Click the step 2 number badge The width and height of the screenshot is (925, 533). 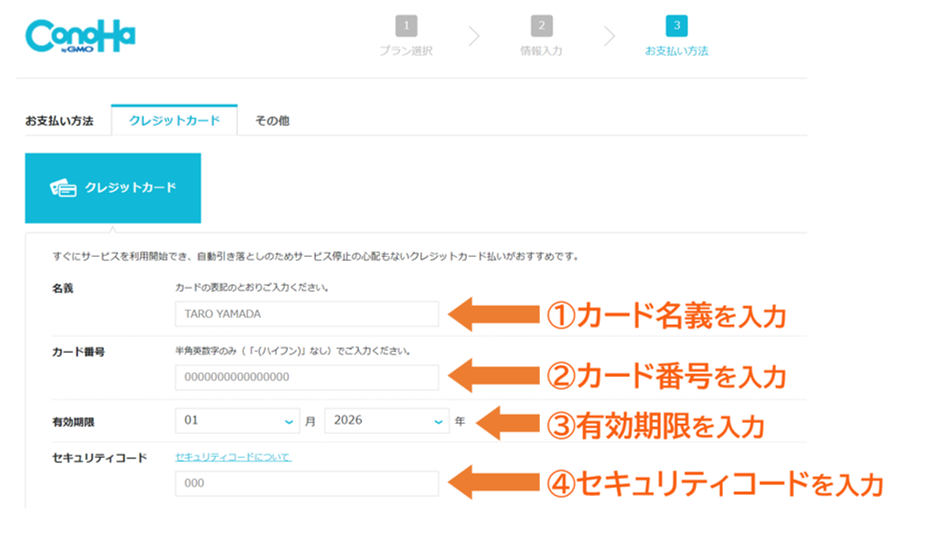pos(541,26)
